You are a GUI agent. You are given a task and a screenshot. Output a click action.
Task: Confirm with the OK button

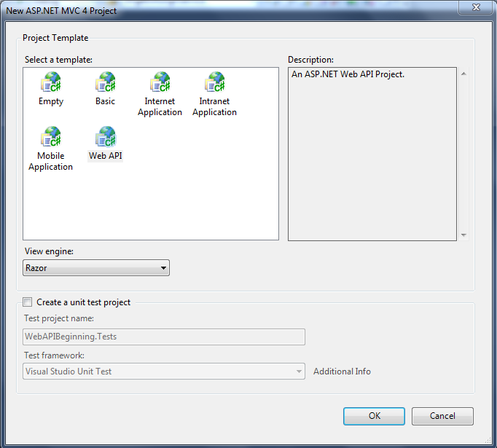click(x=374, y=416)
